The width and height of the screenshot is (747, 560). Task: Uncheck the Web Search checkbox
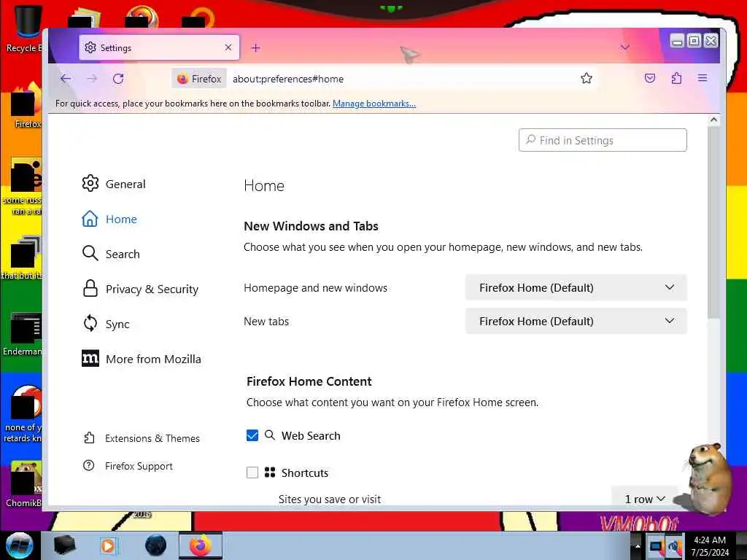click(252, 435)
